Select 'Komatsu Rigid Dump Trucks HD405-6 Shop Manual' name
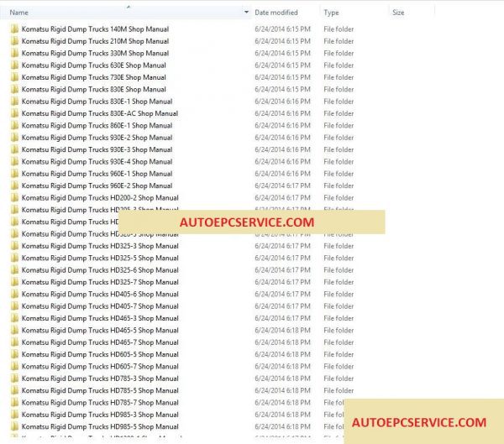 point(100,295)
